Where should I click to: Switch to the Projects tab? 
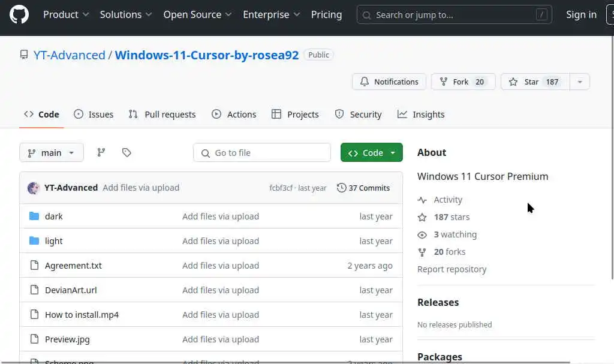295,115
